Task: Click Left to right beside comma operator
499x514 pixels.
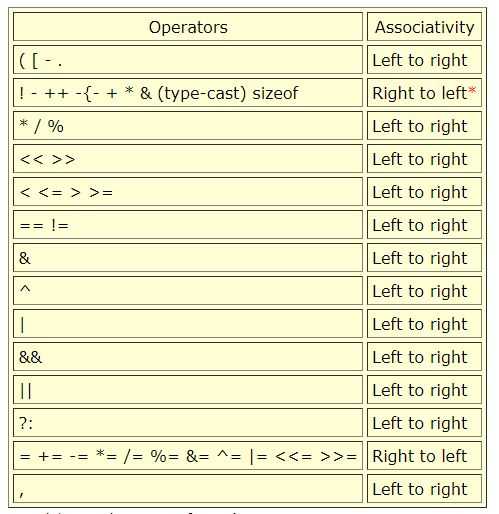Action: (x=420, y=490)
